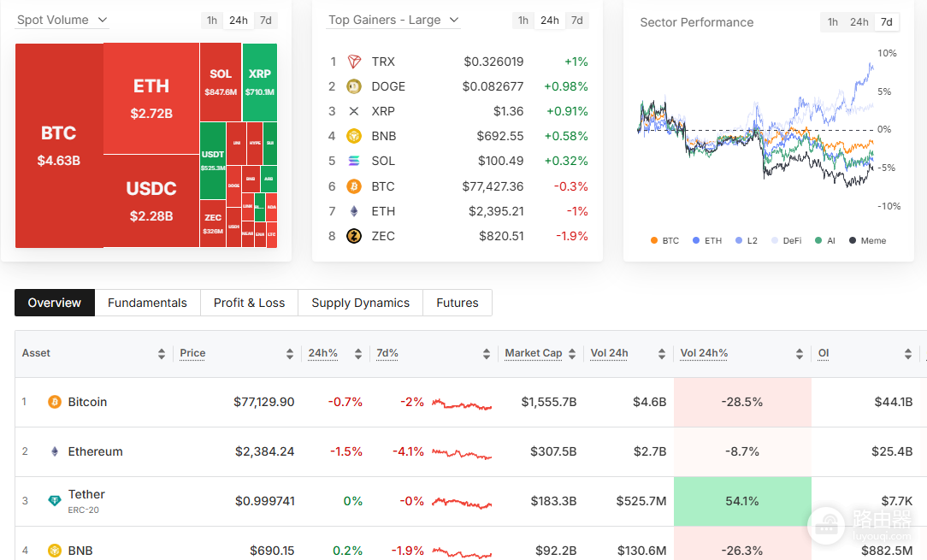Viewport: 927px width, 560px height.
Task: Toggle DeFi series in Sector Performance legend
Action: click(786, 241)
